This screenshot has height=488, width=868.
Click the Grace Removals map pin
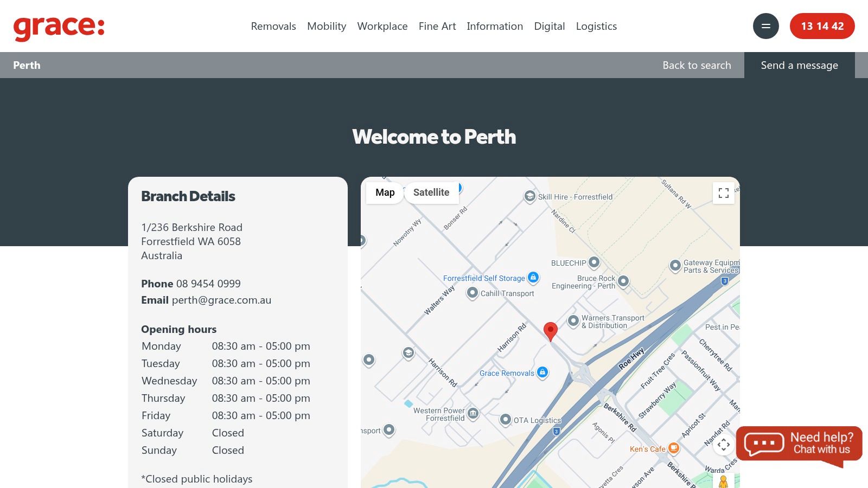point(542,373)
